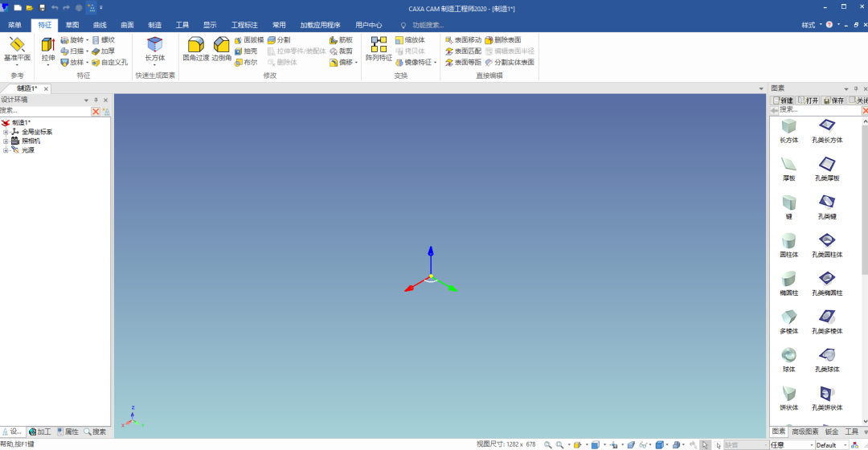The image size is (868, 450).
Task: Select the 圆角过渡 fillet tool
Action: (196, 50)
